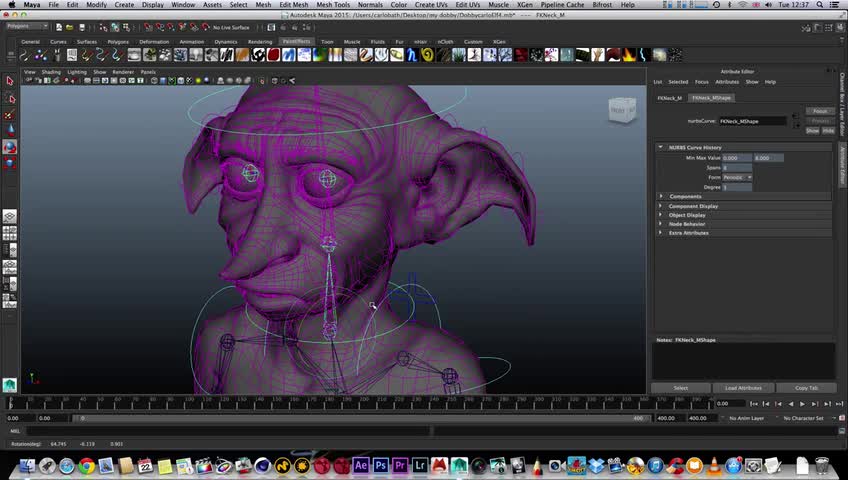This screenshot has height=480, width=848.
Task: Click the New Scene icon
Action: (x=59, y=27)
